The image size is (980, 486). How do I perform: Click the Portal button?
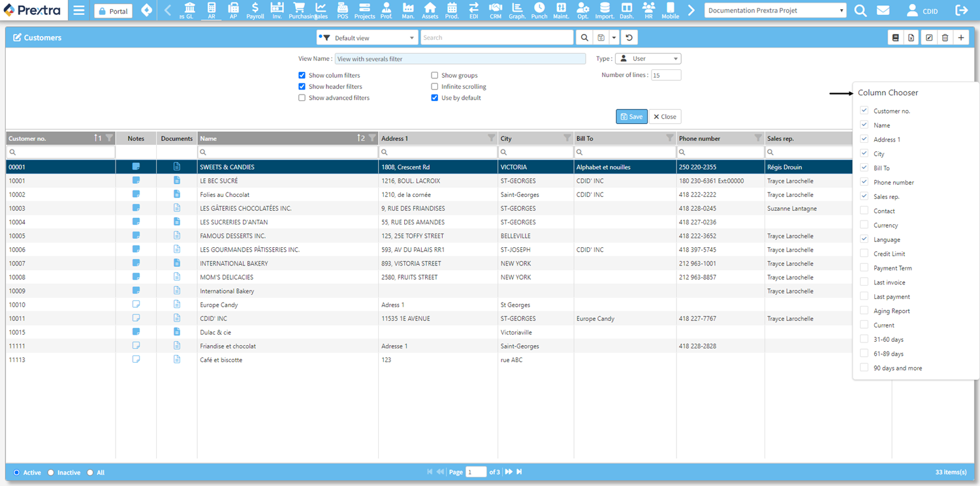click(113, 11)
